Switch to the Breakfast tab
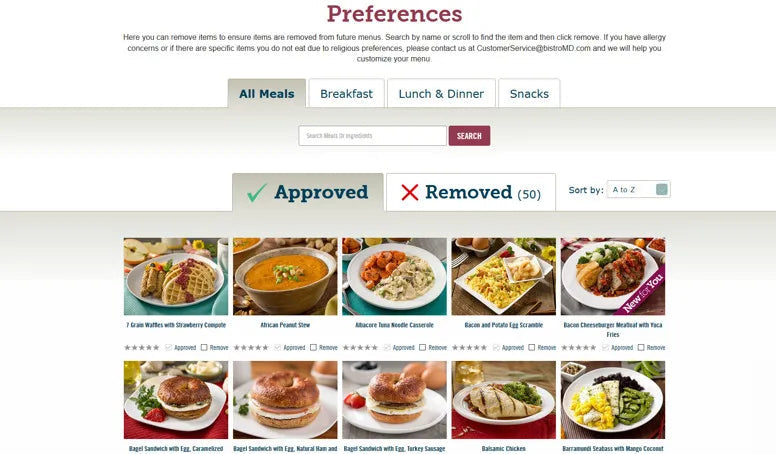 [346, 93]
